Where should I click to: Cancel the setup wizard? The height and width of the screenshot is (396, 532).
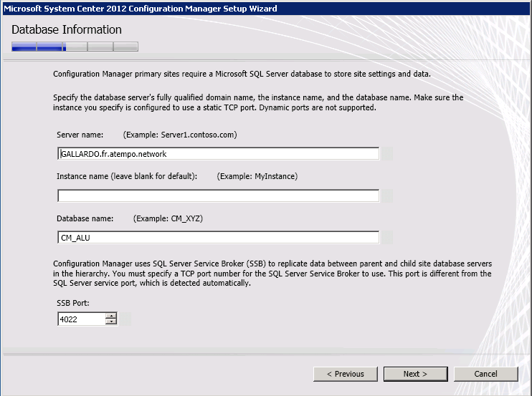pyautogui.click(x=486, y=374)
